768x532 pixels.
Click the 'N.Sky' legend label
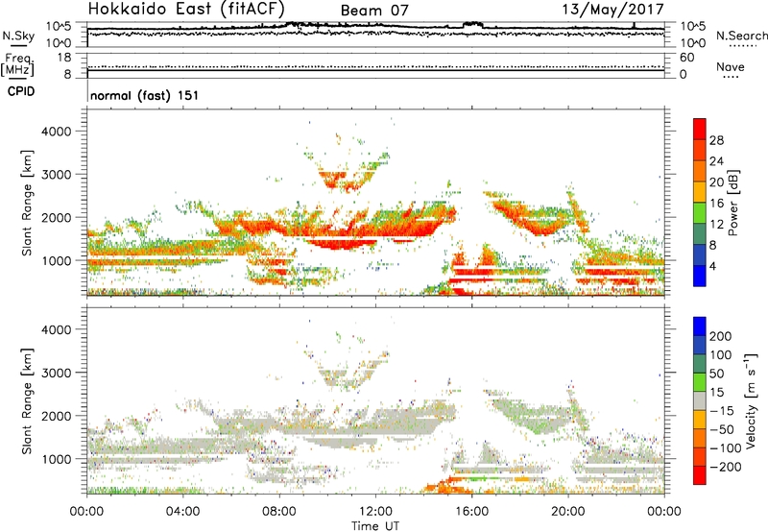tap(18, 36)
